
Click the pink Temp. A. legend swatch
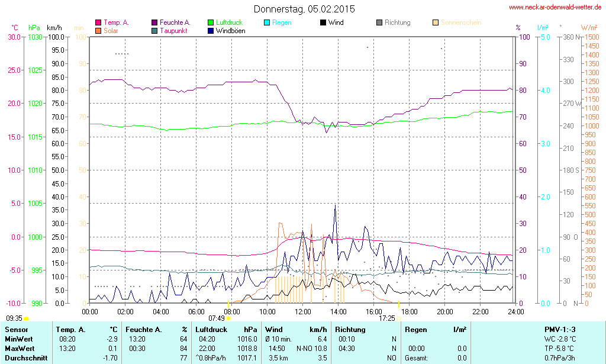98,22
